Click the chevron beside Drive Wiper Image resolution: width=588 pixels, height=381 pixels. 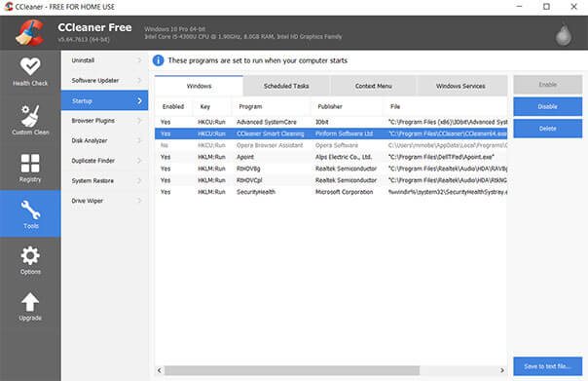[139, 201]
